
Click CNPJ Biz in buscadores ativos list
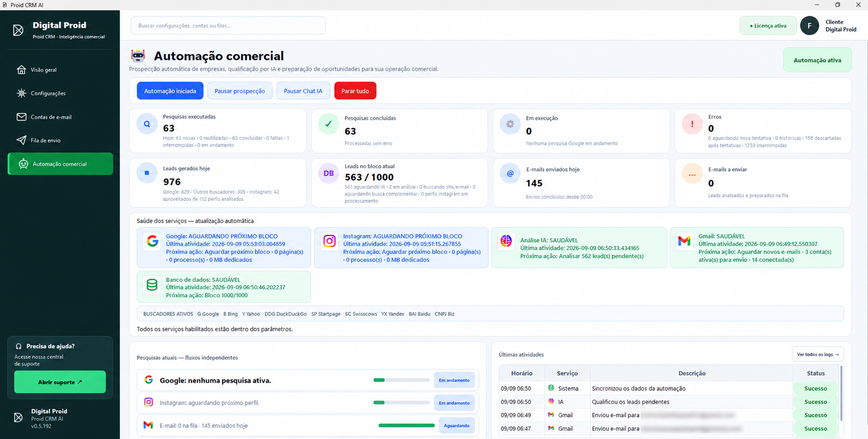445,314
